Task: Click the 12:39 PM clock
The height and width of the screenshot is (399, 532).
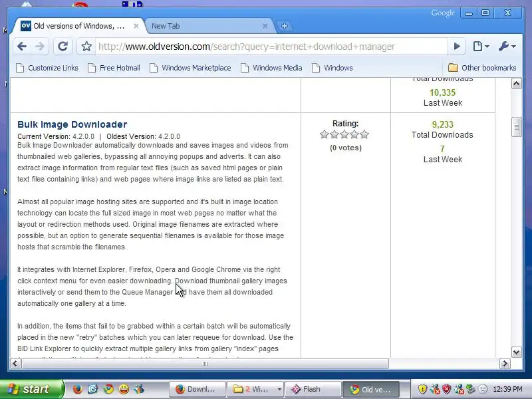Action: point(507,389)
